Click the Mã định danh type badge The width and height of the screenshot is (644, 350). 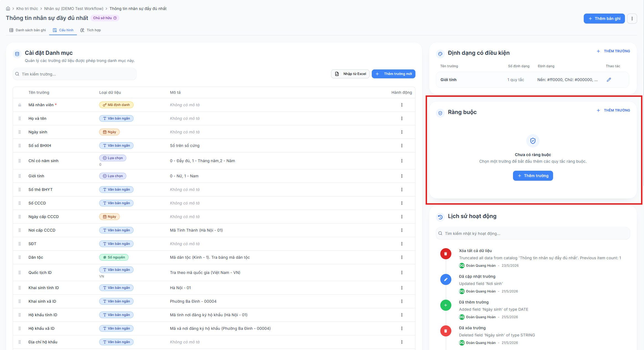tap(116, 105)
